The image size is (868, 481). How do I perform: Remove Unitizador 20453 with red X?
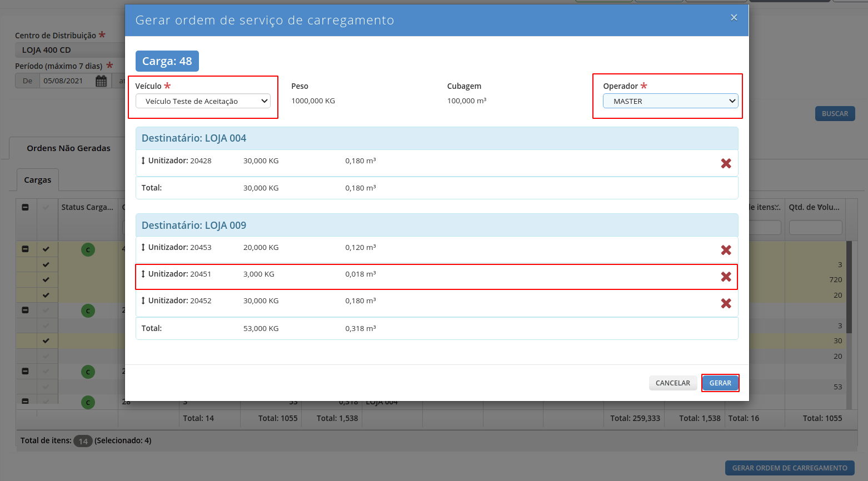point(726,250)
